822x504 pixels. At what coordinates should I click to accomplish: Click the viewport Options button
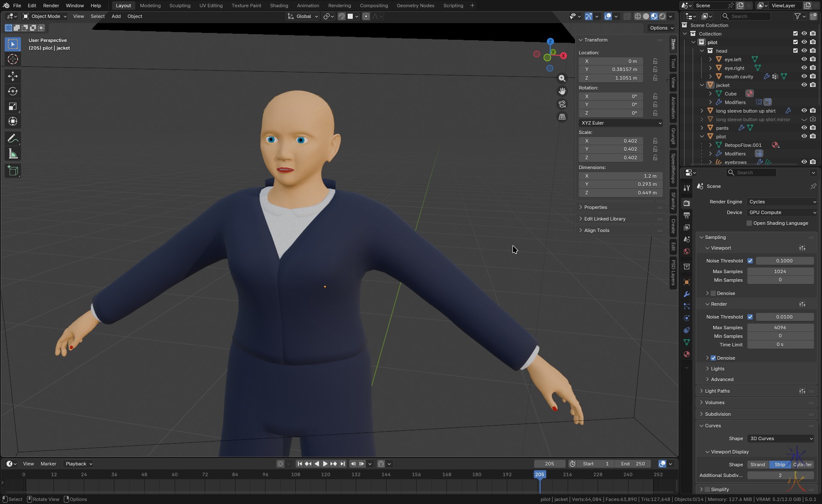tap(661, 28)
